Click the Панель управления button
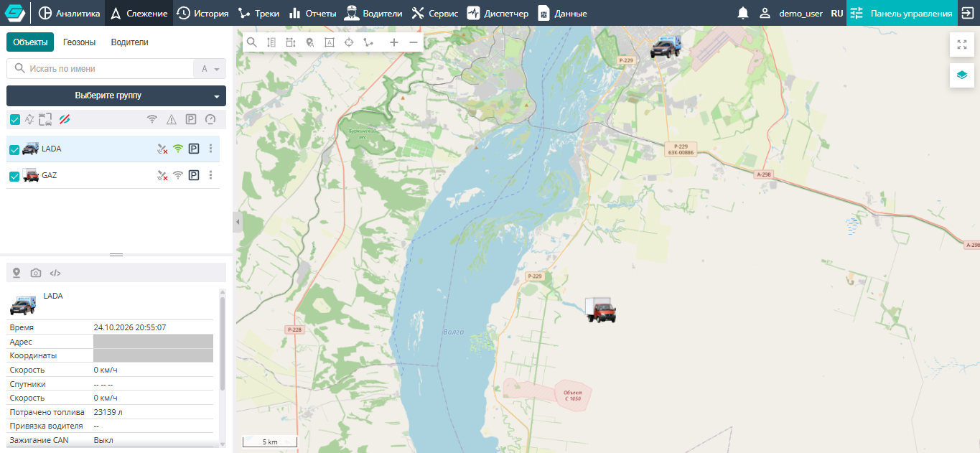The image size is (980, 453). tap(901, 13)
